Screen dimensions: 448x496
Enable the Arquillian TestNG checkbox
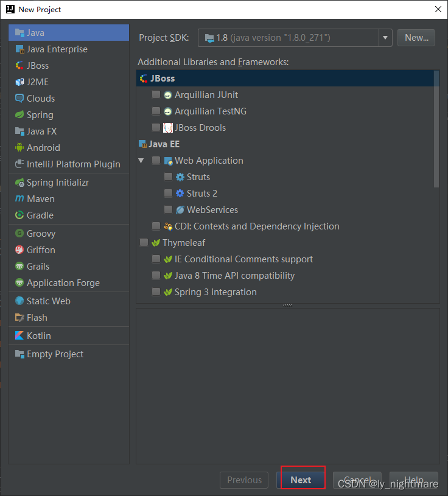(156, 111)
